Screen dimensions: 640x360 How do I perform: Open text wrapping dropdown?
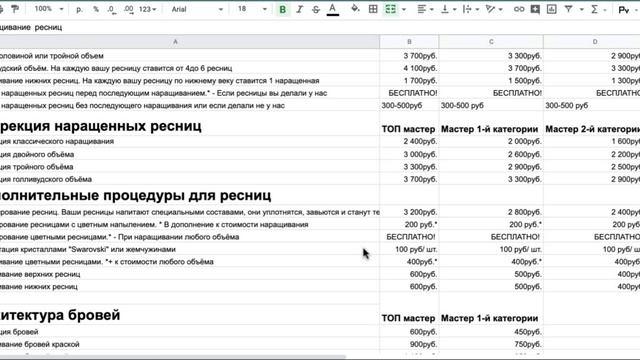pos(471,9)
